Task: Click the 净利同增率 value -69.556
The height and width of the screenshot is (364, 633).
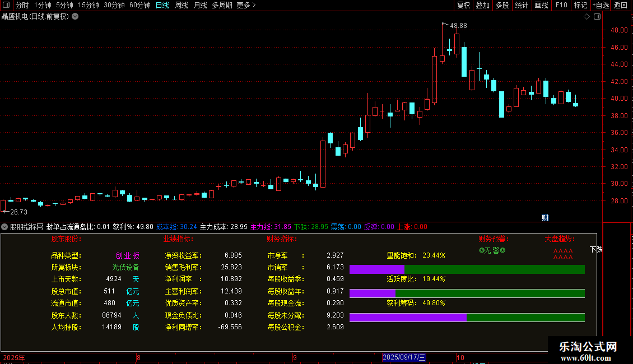Action: click(230, 327)
